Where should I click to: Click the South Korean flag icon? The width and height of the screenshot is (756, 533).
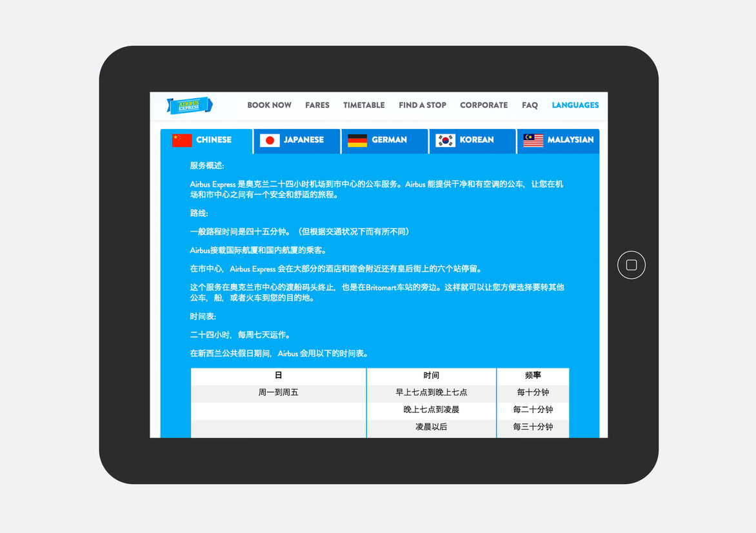click(445, 140)
